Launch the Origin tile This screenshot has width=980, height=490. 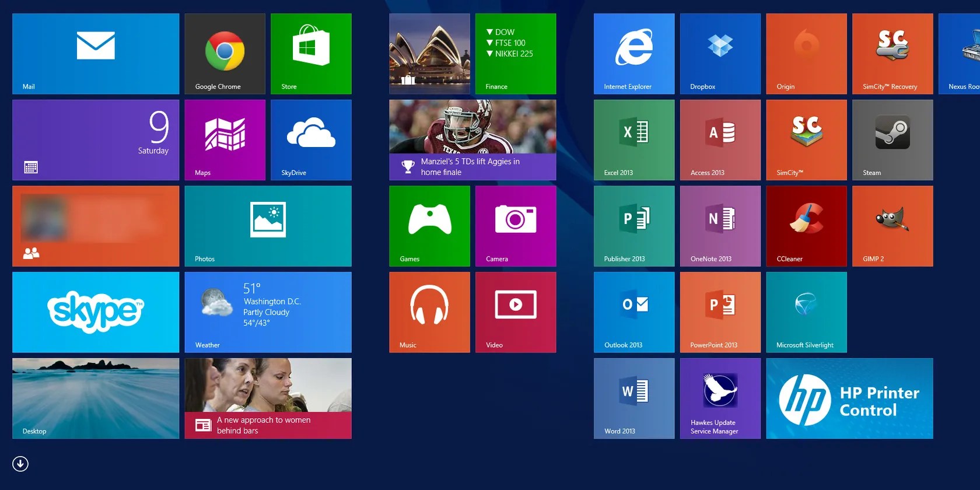tap(806, 54)
